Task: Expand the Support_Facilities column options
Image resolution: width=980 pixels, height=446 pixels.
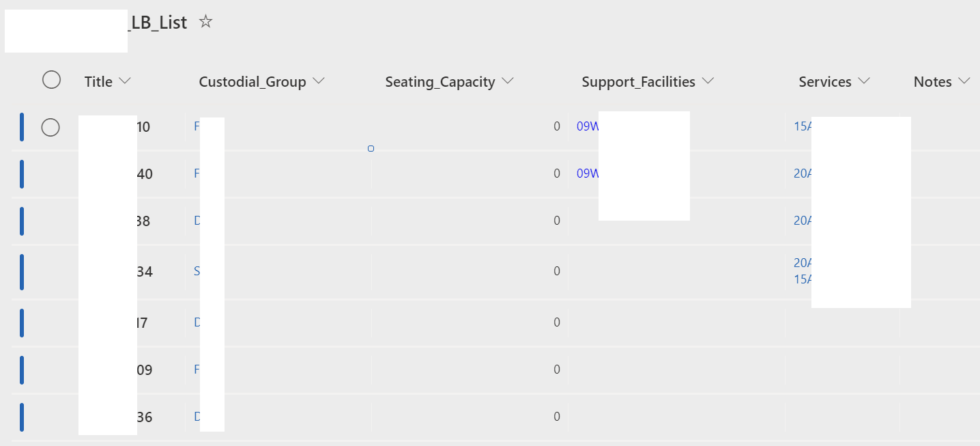Action: coord(708,81)
